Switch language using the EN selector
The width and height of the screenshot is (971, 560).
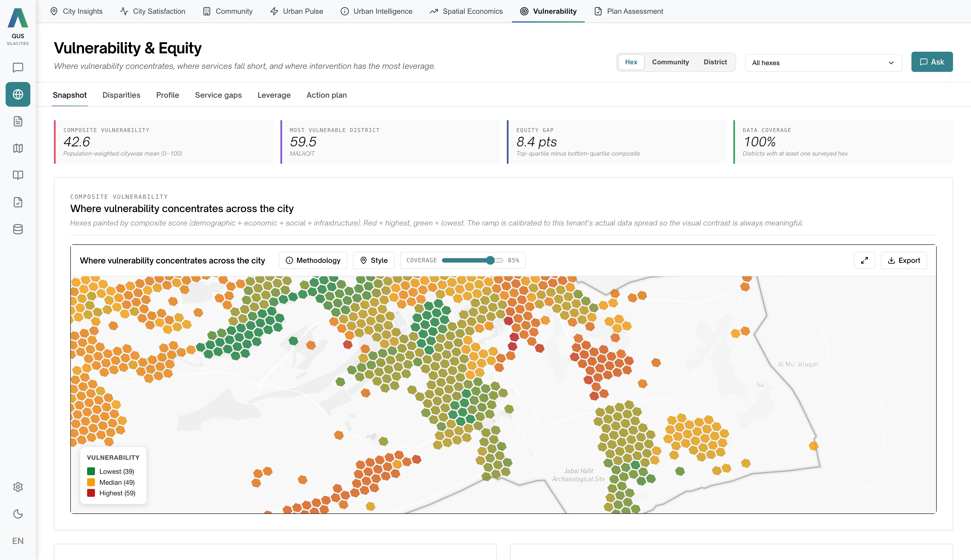tap(18, 541)
